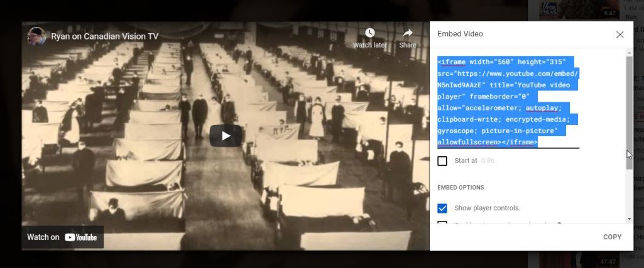The height and width of the screenshot is (268, 644).
Task: Click the COPY button
Action: pyautogui.click(x=612, y=237)
